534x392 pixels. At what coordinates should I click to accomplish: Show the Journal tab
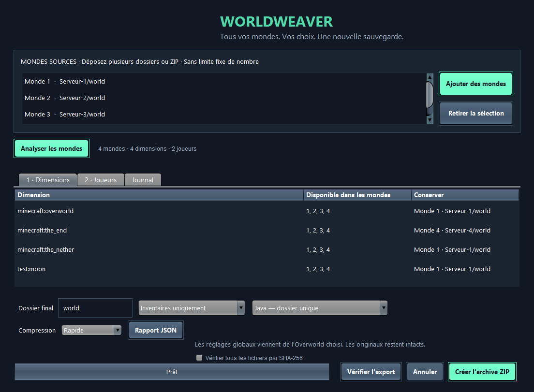click(143, 180)
